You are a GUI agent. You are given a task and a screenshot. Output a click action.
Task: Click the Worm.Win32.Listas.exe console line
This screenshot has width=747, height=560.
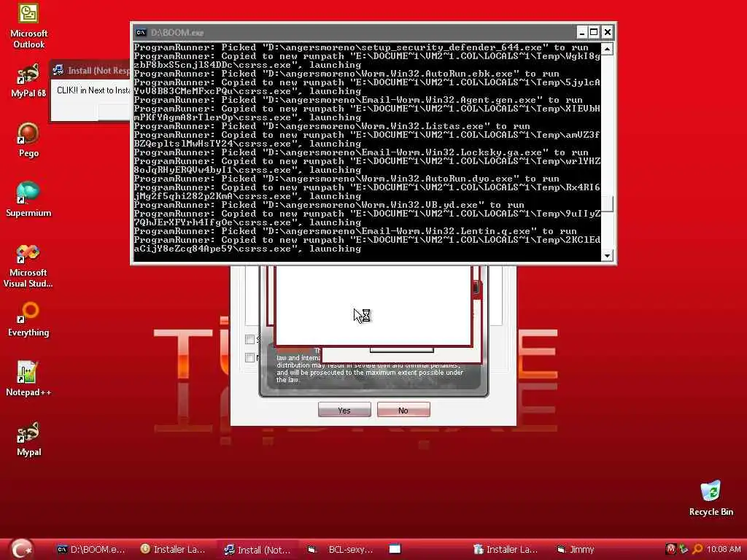tap(332, 126)
